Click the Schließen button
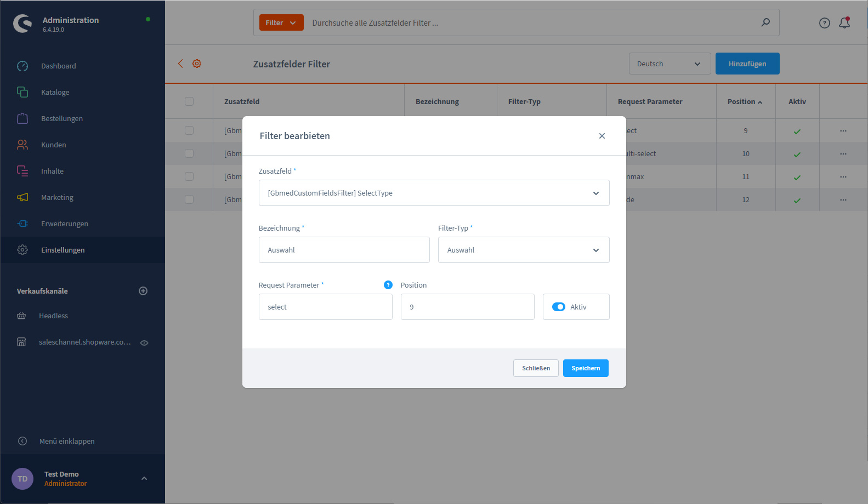The width and height of the screenshot is (868, 504). pyautogui.click(x=536, y=368)
